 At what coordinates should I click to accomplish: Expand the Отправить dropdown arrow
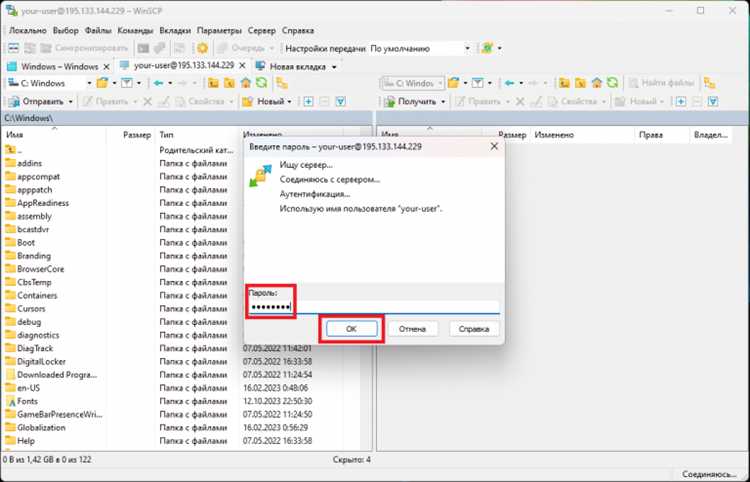(70, 101)
